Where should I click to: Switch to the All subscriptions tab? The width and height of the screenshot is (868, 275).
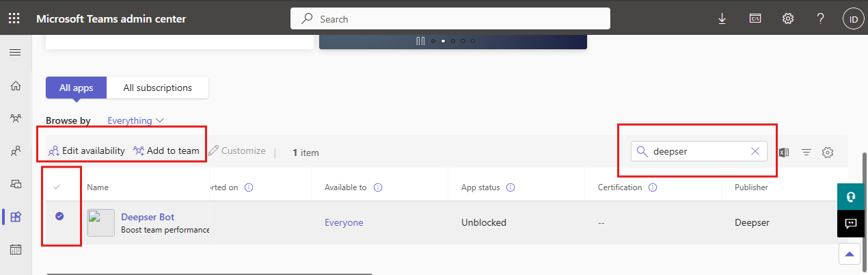[x=157, y=88]
